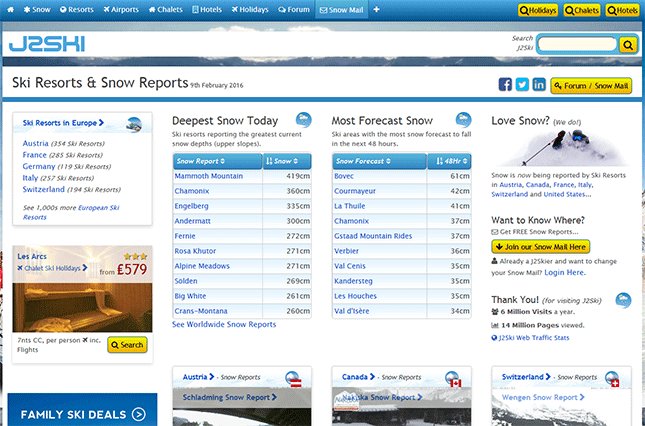This screenshot has width=645, height=426.
Task: Click the search magnifier button beside search box
Action: pos(628,45)
